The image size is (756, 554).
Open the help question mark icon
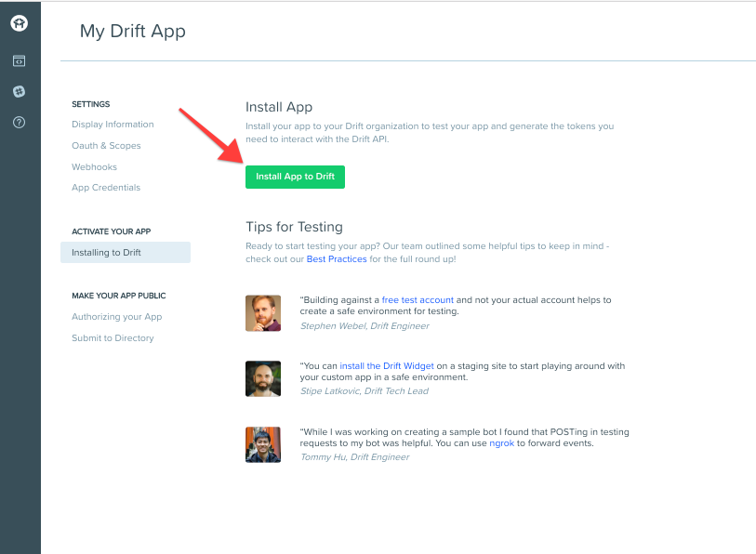(x=19, y=123)
